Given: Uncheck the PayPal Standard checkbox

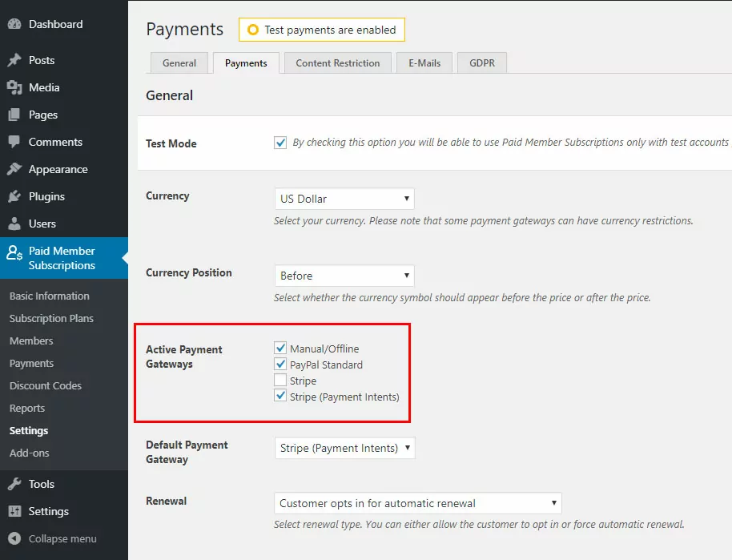Looking at the screenshot, I should (280, 364).
